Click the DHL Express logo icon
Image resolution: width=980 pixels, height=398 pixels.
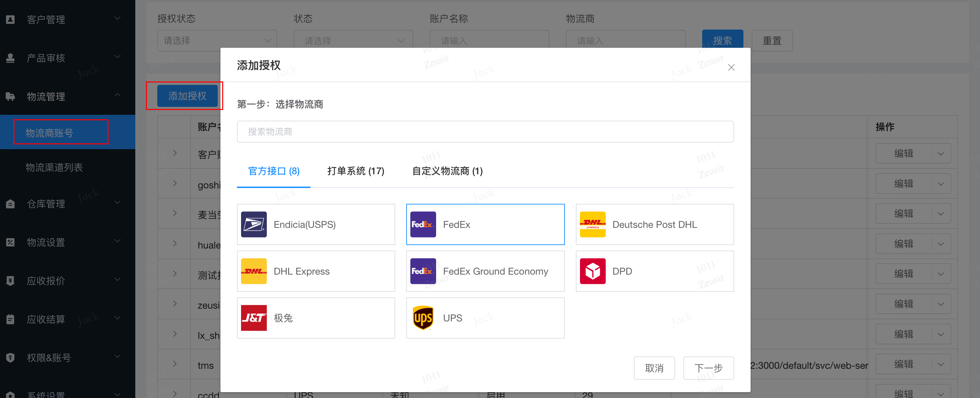(x=254, y=271)
